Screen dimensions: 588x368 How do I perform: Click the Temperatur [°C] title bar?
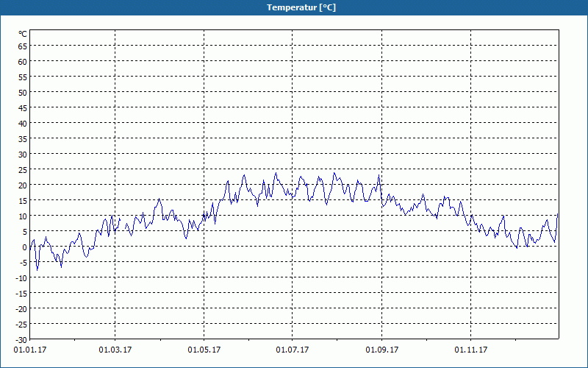(294, 7)
